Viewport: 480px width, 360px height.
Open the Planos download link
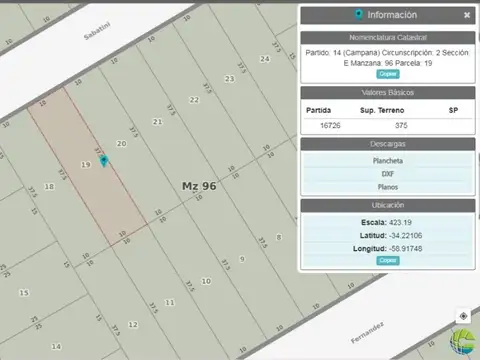[x=388, y=187]
